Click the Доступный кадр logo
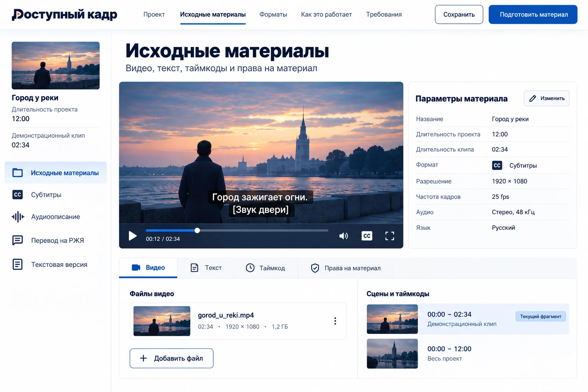 pyautogui.click(x=65, y=15)
